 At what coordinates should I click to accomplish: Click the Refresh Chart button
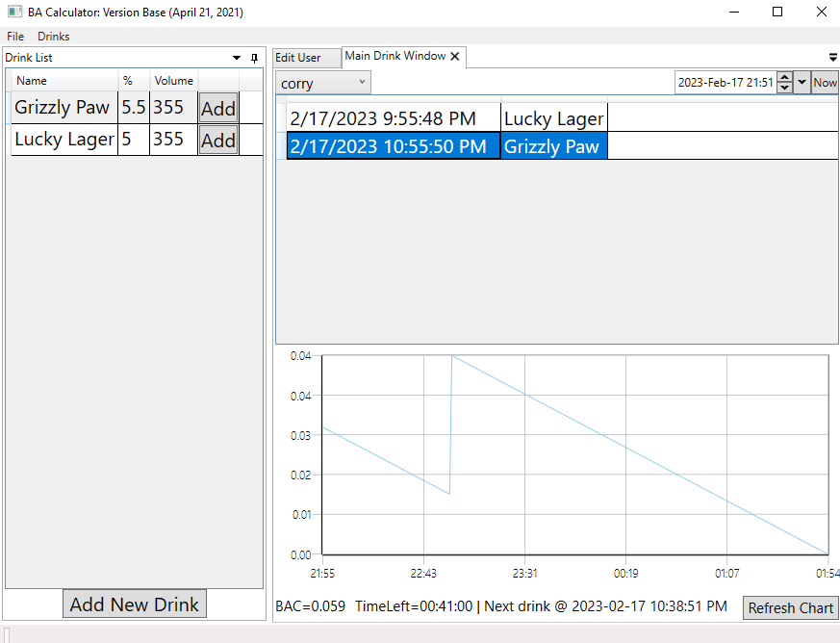790,607
